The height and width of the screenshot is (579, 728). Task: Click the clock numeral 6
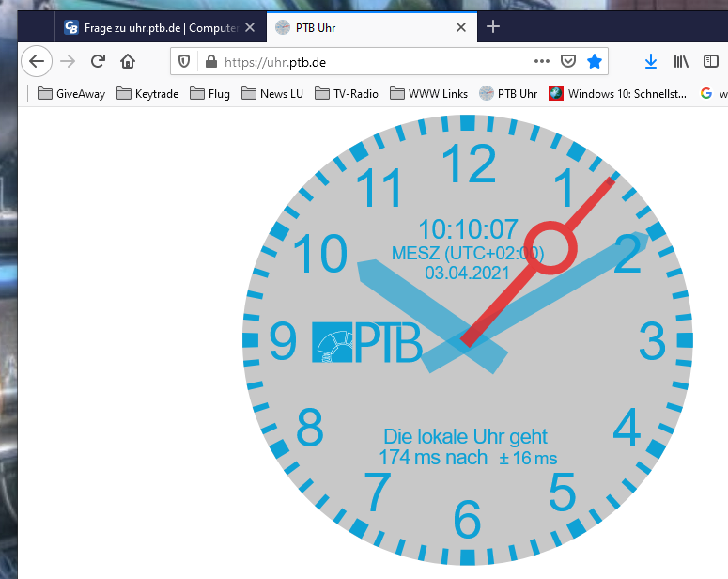[x=467, y=519]
